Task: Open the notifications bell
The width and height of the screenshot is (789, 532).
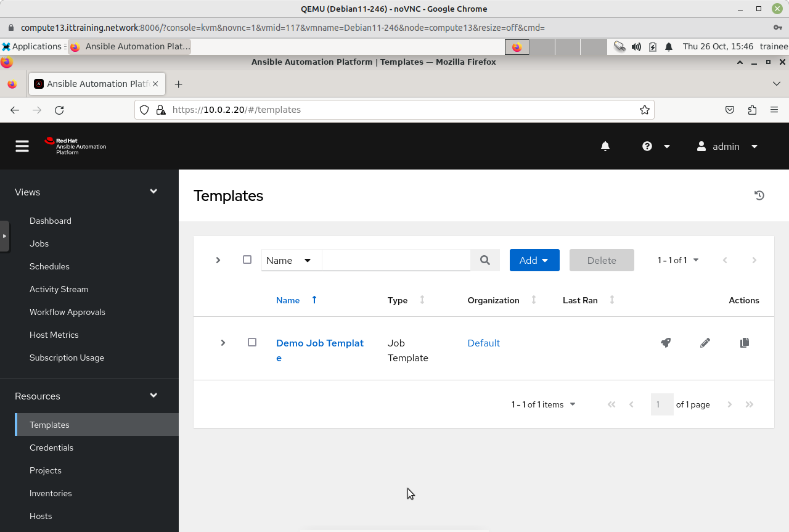Action: [605, 146]
